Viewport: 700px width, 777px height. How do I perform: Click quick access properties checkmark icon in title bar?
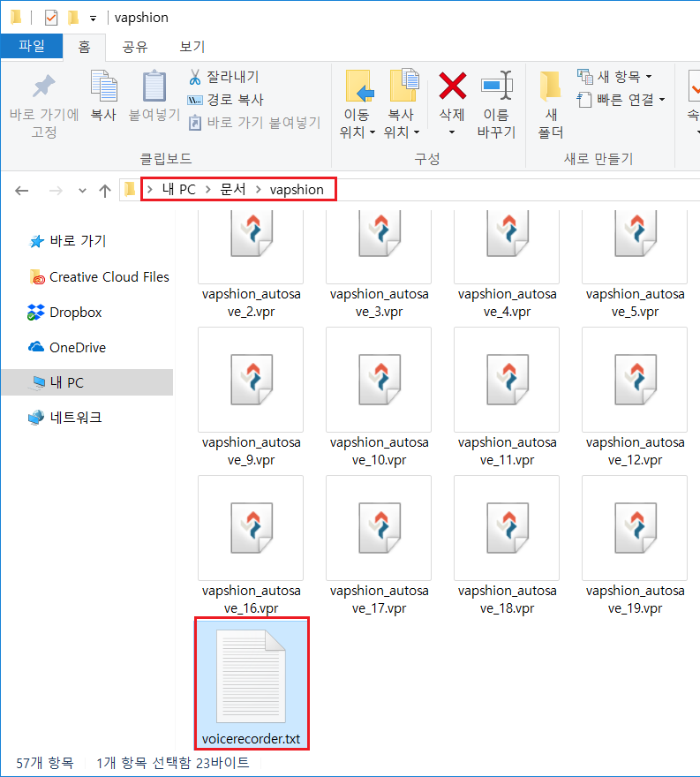coord(51,18)
